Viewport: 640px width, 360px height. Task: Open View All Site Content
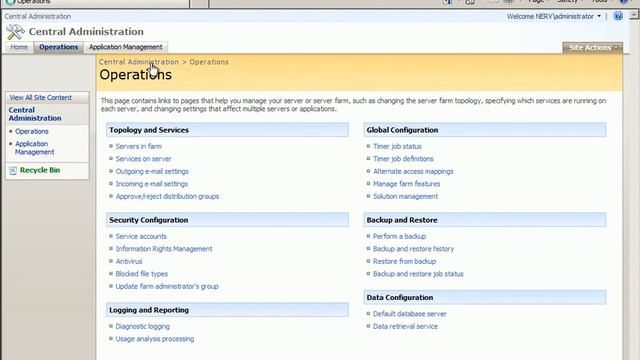[x=41, y=98]
